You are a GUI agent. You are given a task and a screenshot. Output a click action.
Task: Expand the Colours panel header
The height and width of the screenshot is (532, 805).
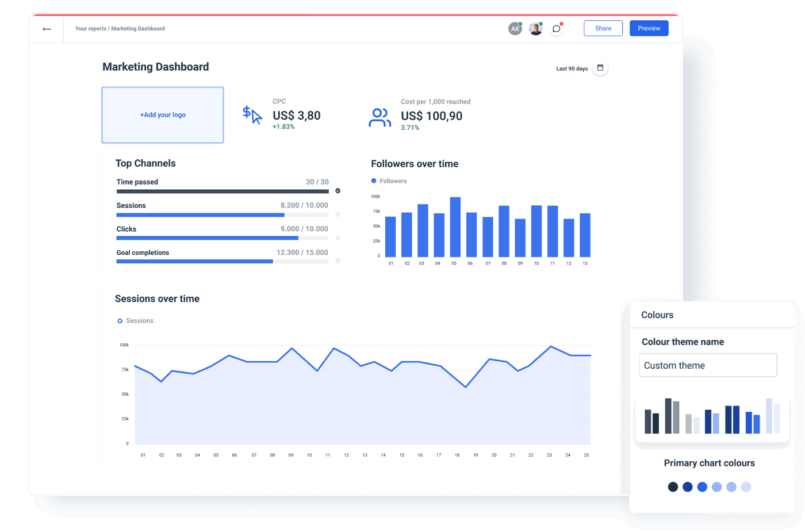pyautogui.click(x=657, y=315)
